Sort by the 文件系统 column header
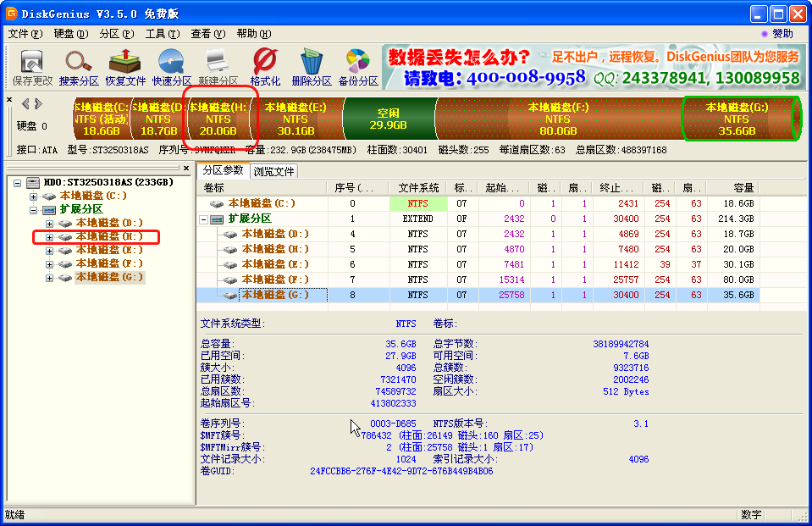 coord(418,187)
